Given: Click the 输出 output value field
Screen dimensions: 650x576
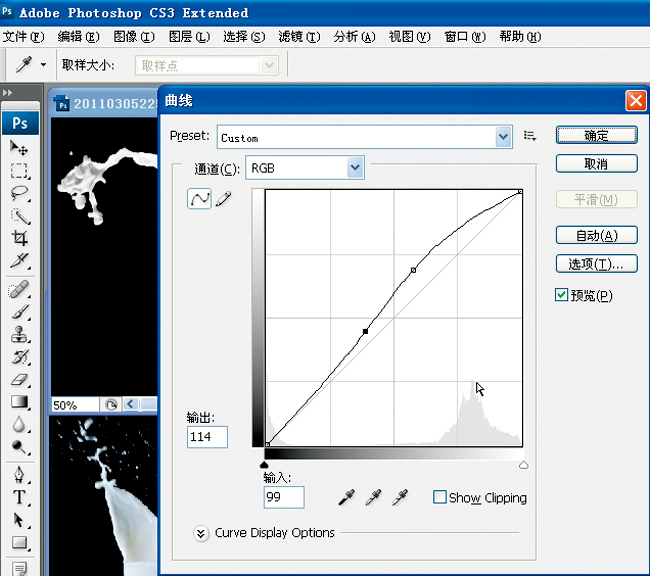Looking at the screenshot, I should pos(207,437).
